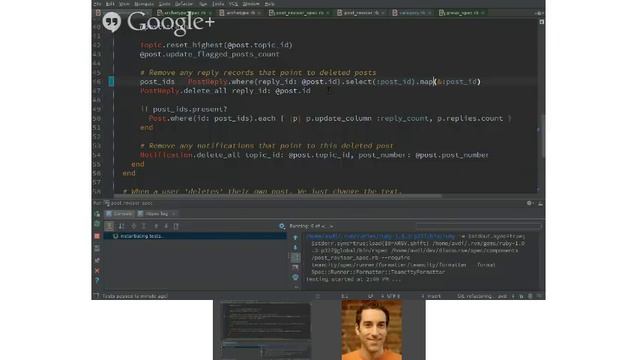
Task: Select the 'Instantiating tests...' tree row
Action: coord(195,236)
